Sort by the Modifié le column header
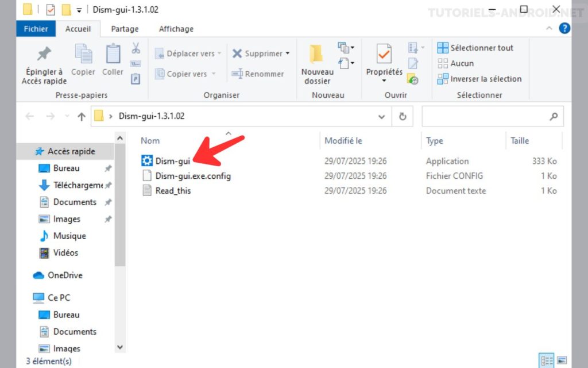The height and width of the screenshot is (368, 588). (x=343, y=141)
